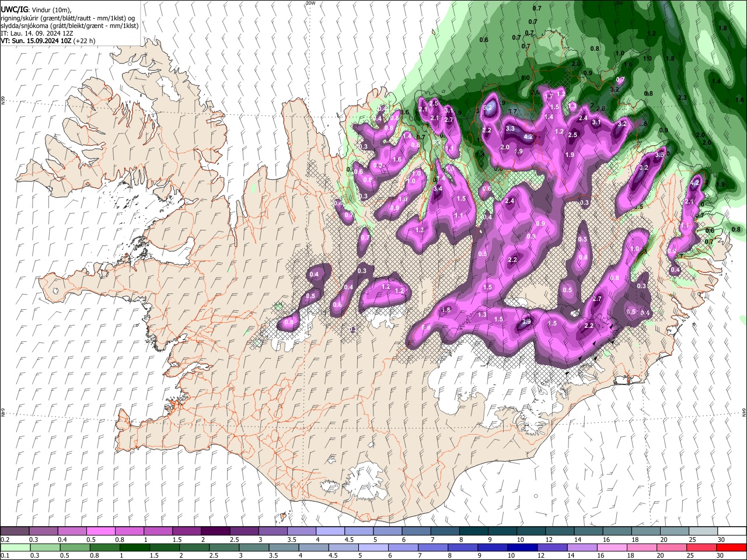
Task: Select the '64N' latitude label at right edge
Action: pos(744,412)
